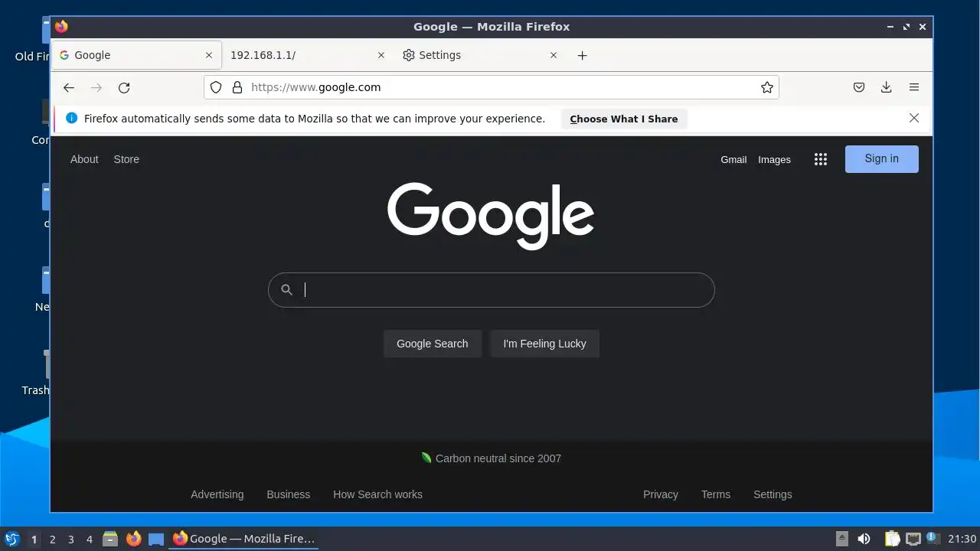Open the Firefox application menu
The width and height of the screenshot is (980, 551).
(x=914, y=87)
